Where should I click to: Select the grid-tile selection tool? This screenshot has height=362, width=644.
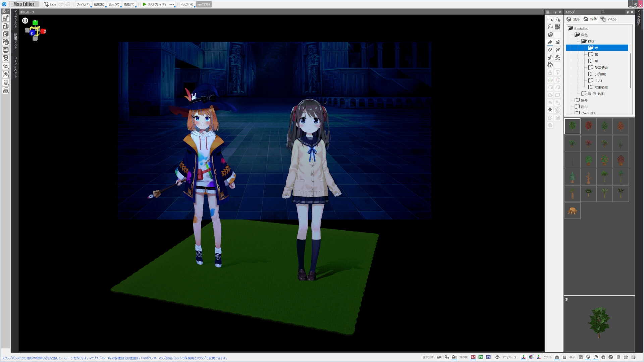[x=557, y=27]
